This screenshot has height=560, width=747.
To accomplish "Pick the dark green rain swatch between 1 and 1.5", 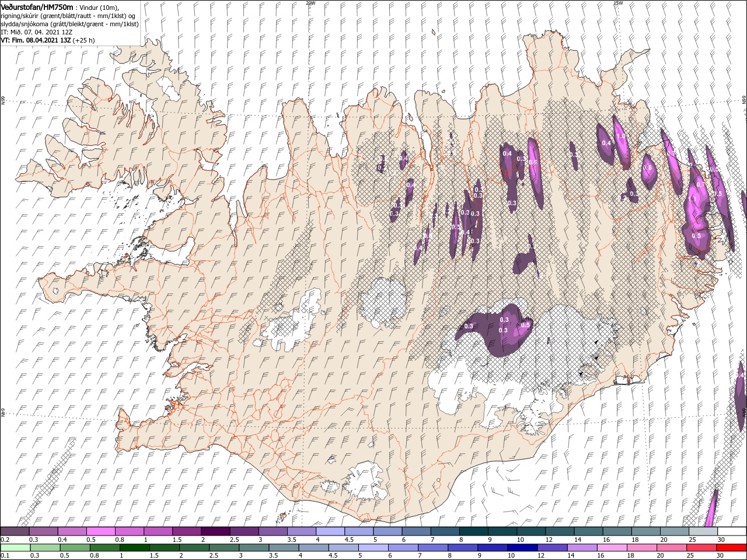I will click(x=135, y=548).
